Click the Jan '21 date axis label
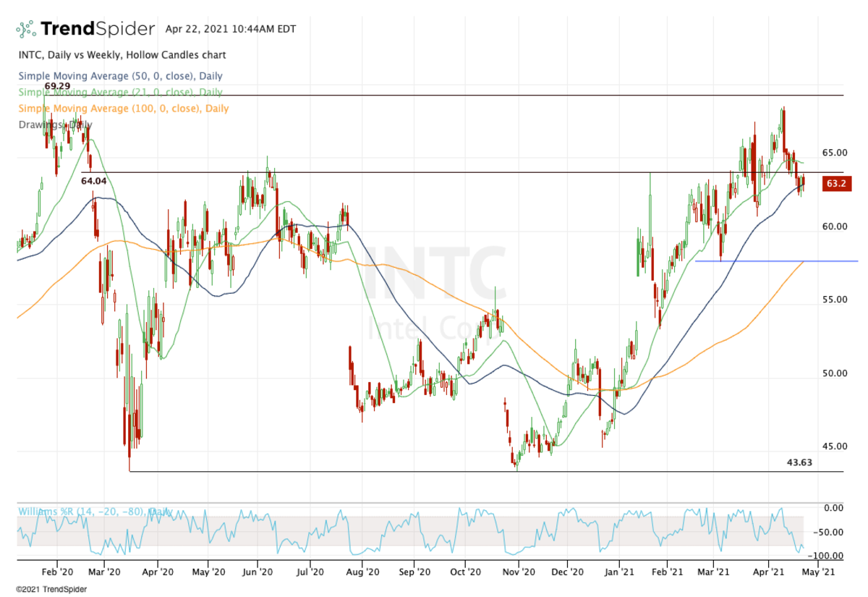This screenshot has width=868, height=597. (618, 571)
